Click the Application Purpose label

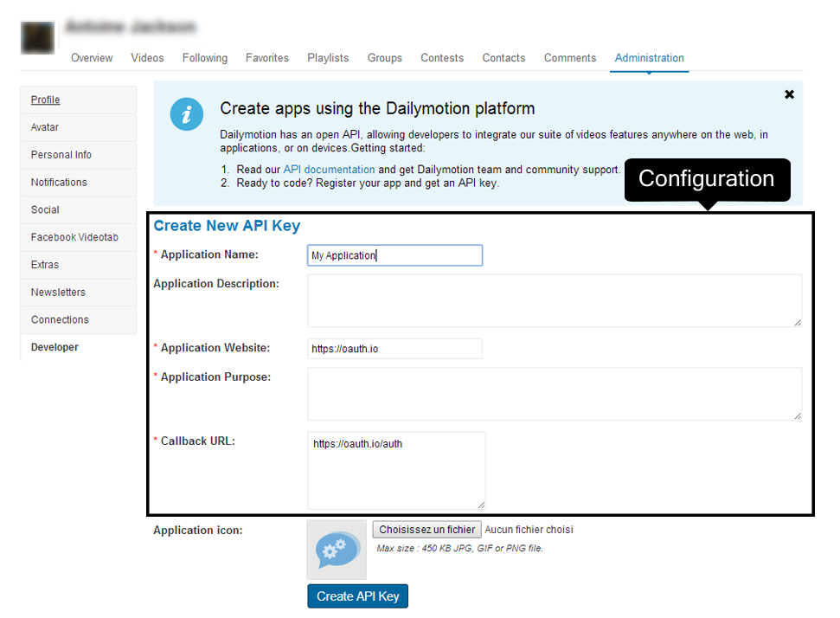point(215,377)
